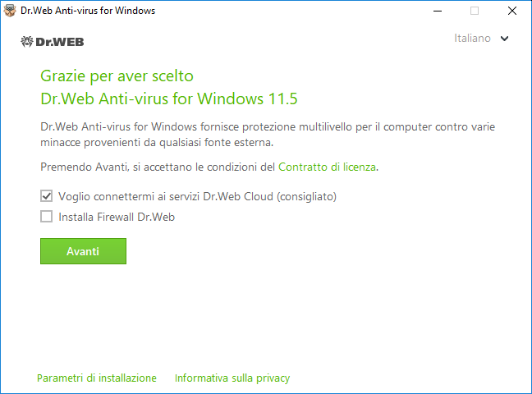Minimize the Dr.Web installer window
Image resolution: width=532 pixels, height=394 pixels.
click(438, 11)
